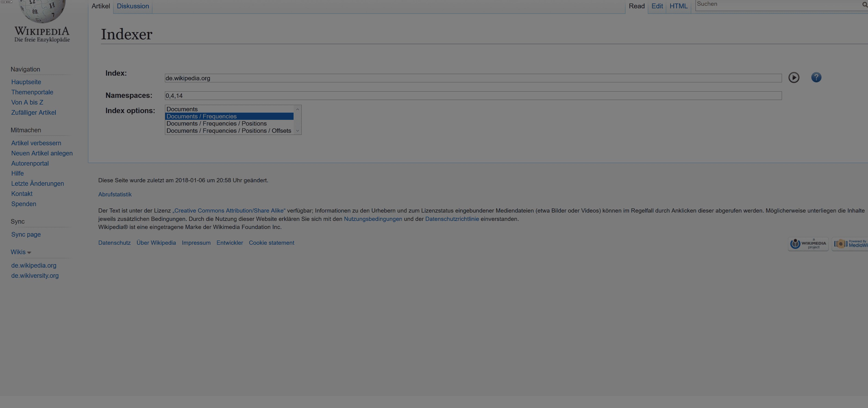Select the Artikel tab
The image size is (868, 408).
[101, 6]
